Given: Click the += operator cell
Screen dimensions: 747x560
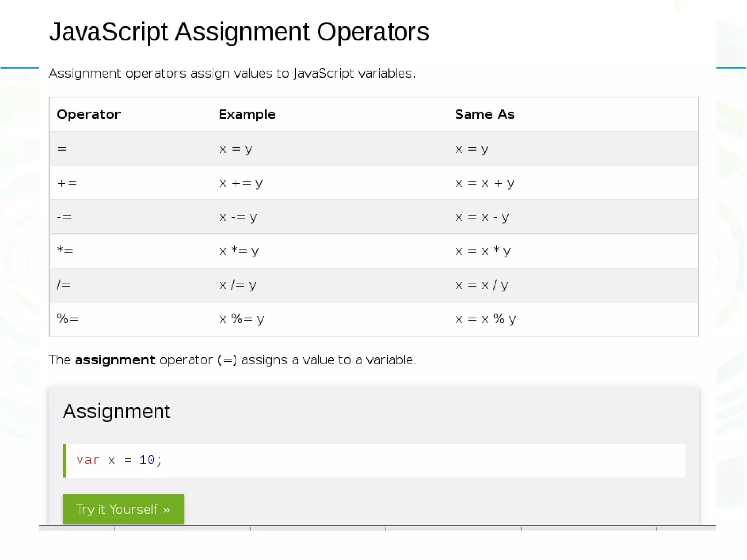Looking at the screenshot, I should (x=67, y=183).
